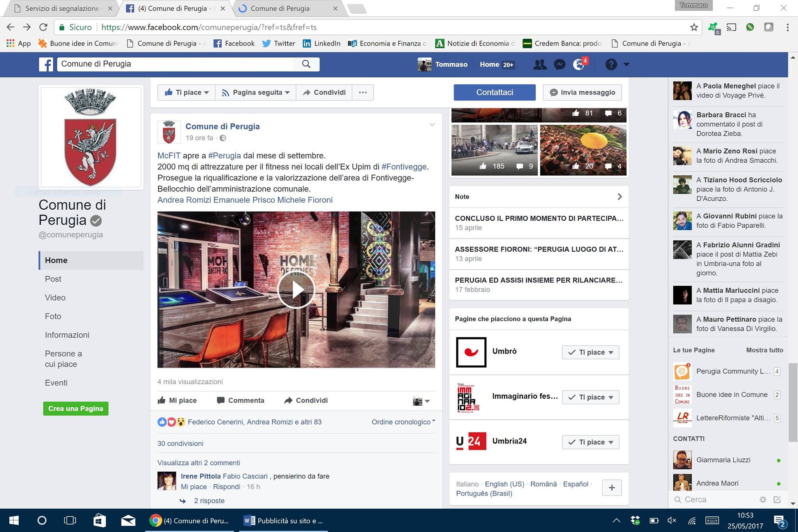Click Crea una Pagina green button
Screen dimensions: 798x532
pos(76,408)
